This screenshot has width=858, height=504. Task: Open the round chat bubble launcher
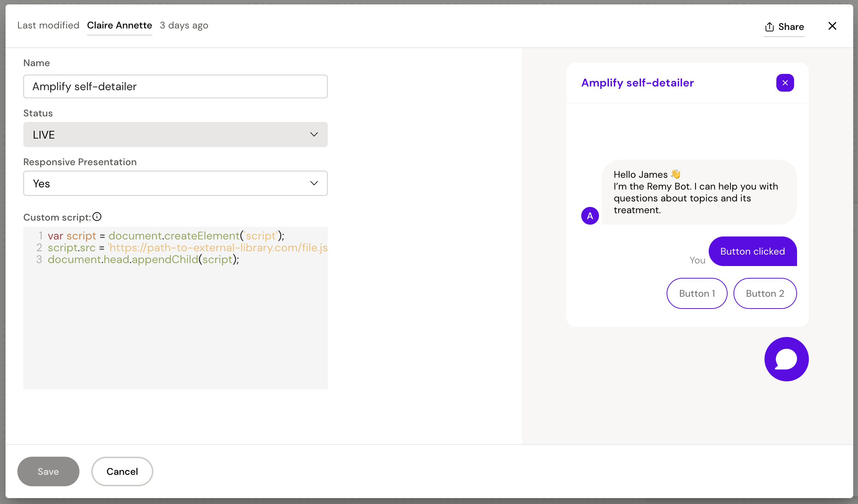click(x=786, y=359)
